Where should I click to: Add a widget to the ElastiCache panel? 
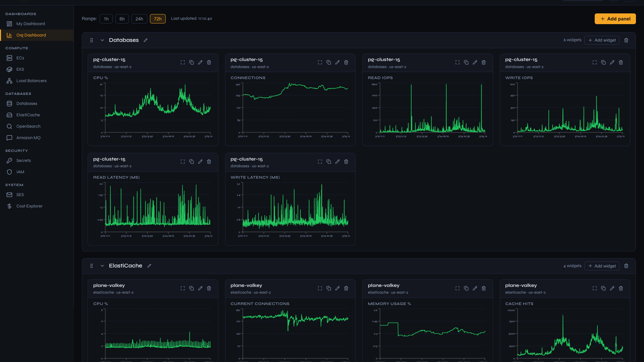point(602,266)
